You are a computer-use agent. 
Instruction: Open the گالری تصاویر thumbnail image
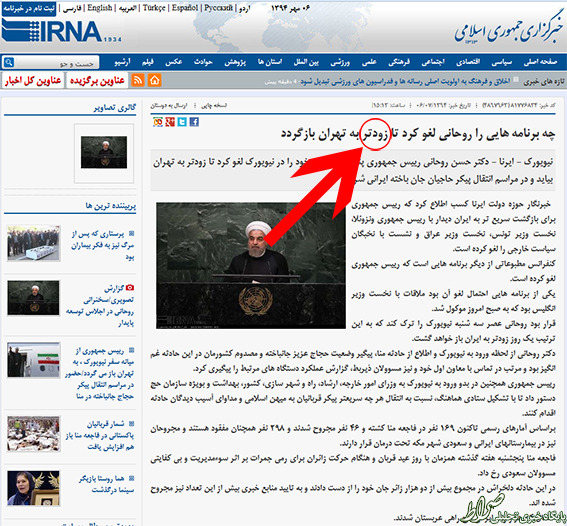click(x=104, y=152)
